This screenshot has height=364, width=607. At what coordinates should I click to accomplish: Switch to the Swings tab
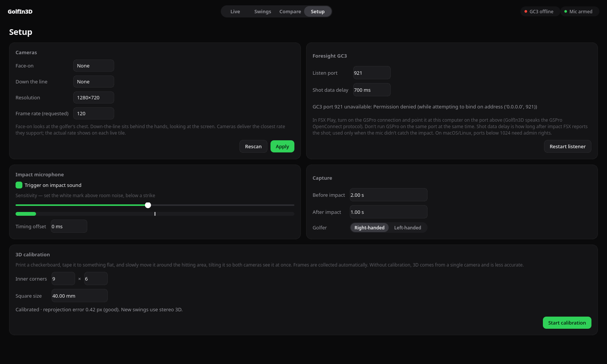pyautogui.click(x=263, y=11)
